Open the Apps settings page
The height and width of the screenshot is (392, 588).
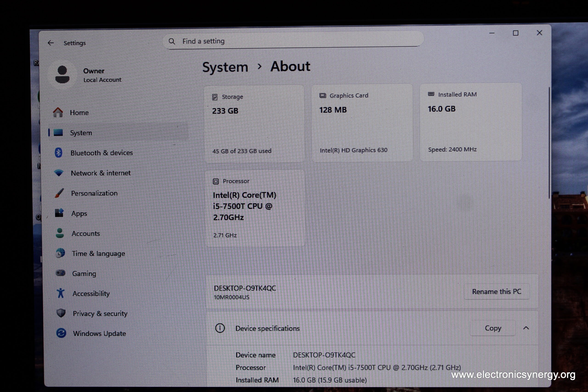pyautogui.click(x=79, y=214)
